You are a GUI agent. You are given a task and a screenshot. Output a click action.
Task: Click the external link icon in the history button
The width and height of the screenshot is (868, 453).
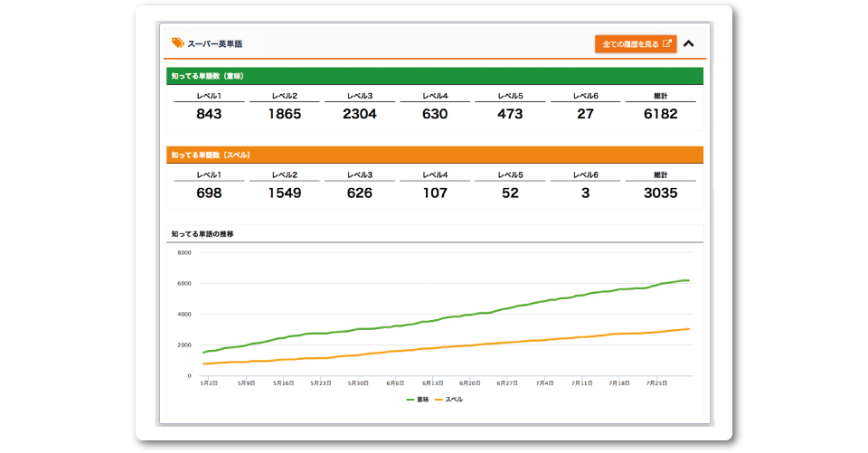pos(667,43)
